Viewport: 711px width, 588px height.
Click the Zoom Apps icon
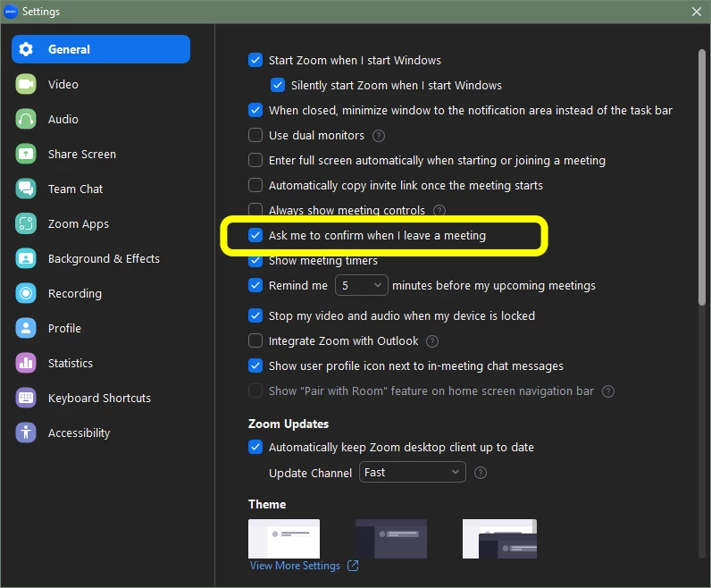point(26,223)
